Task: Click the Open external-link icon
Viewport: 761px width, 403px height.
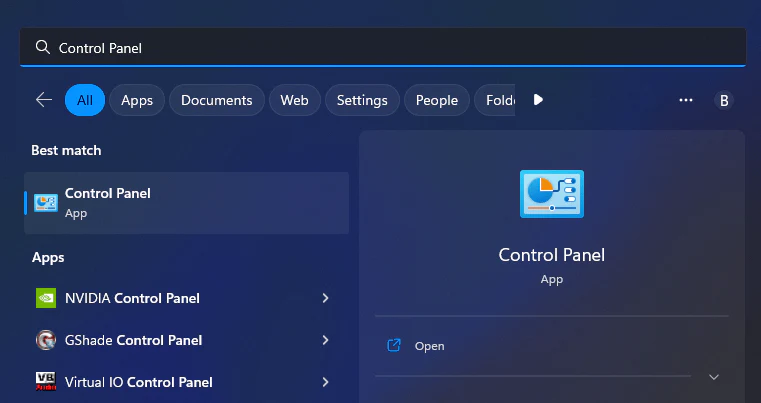Action: (x=394, y=345)
